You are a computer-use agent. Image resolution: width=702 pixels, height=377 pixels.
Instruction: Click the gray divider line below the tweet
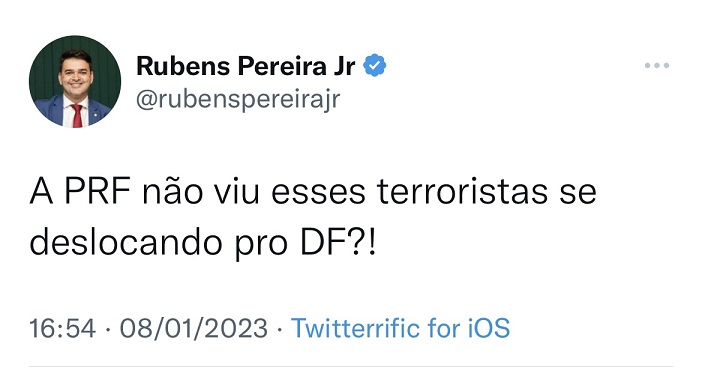351,367
